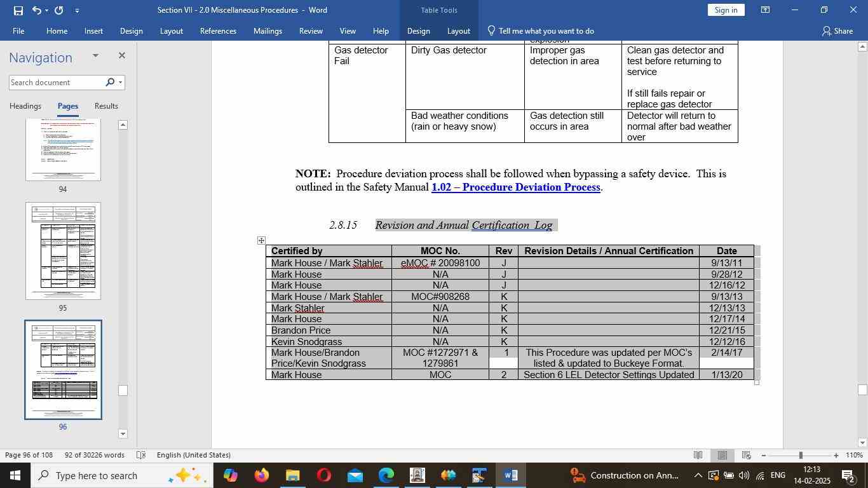Open Opera browser from the taskbar
The image size is (868, 488).
323,475
